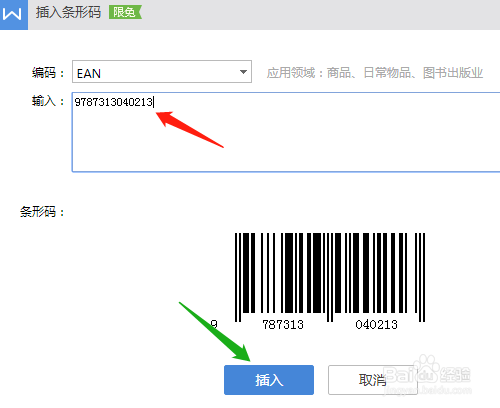The width and height of the screenshot is (500, 408).
Task: Click the WPS logo icon in title bar
Action: (x=14, y=15)
